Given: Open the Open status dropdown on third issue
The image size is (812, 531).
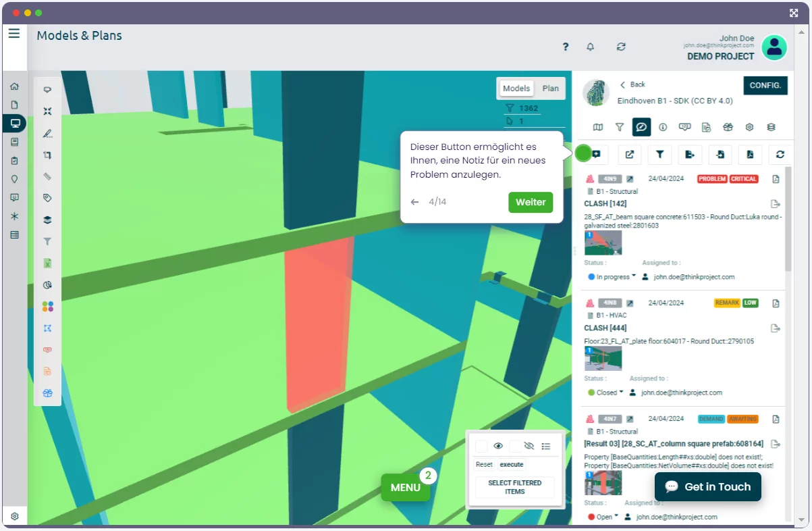Looking at the screenshot, I should click(604, 517).
